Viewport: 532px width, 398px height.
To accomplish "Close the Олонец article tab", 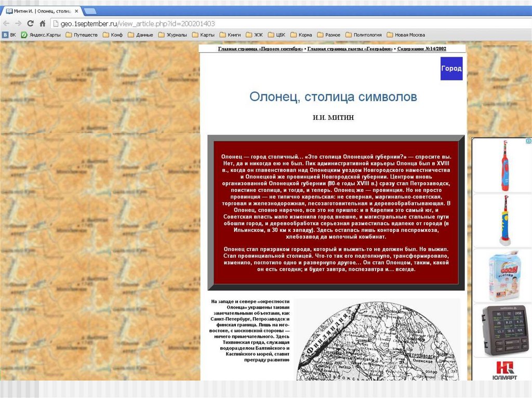I will click(x=76, y=11).
